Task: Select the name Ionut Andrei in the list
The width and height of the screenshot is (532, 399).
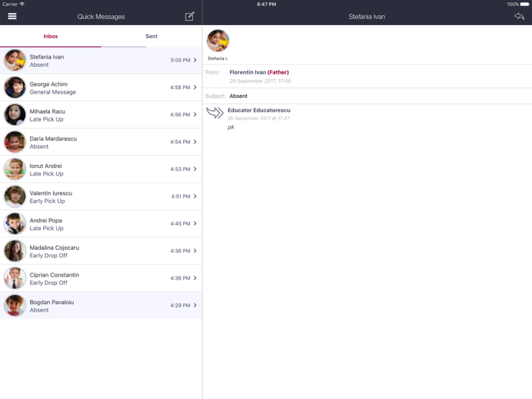Action: tap(46, 166)
